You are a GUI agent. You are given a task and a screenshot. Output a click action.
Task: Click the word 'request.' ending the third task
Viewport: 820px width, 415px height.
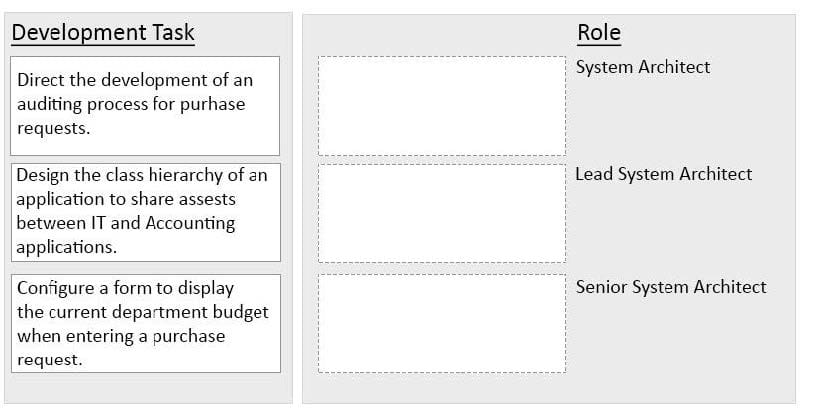click(x=50, y=360)
